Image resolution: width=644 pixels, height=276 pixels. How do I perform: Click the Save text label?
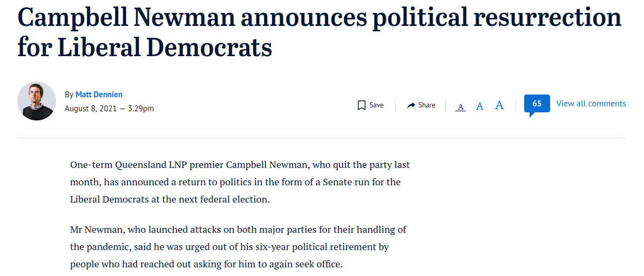pos(376,105)
